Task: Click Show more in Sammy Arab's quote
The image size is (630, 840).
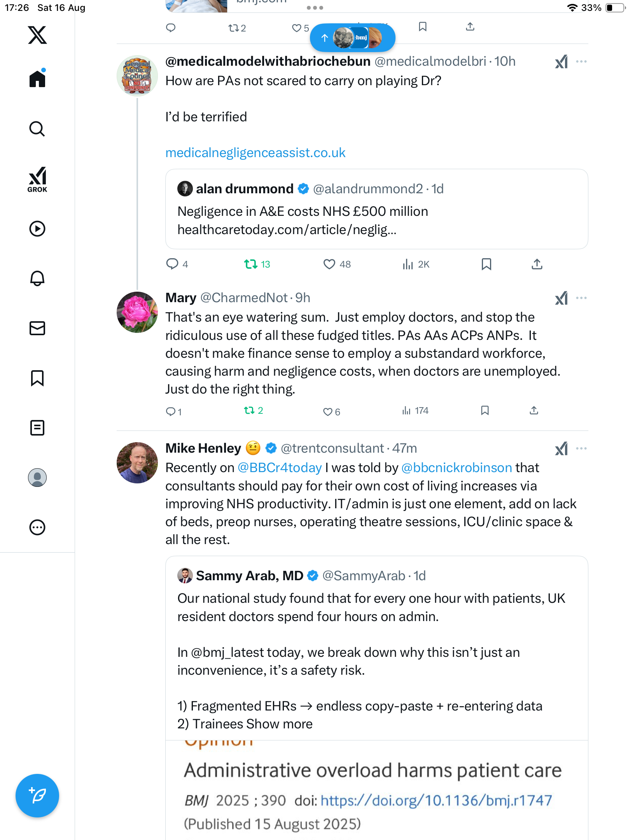Action: click(279, 724)
